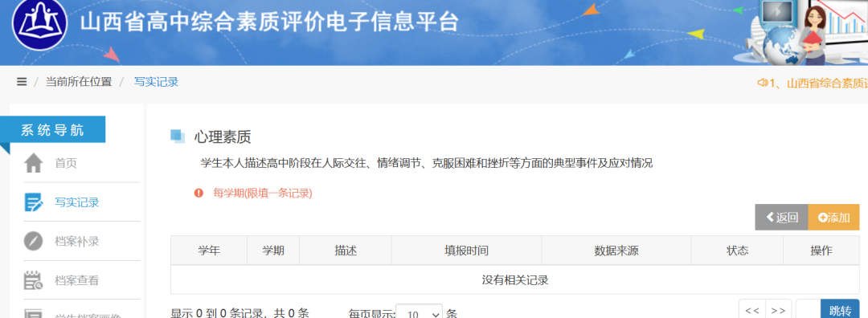Toggle the hamburger menu icon

click(22, 82)
